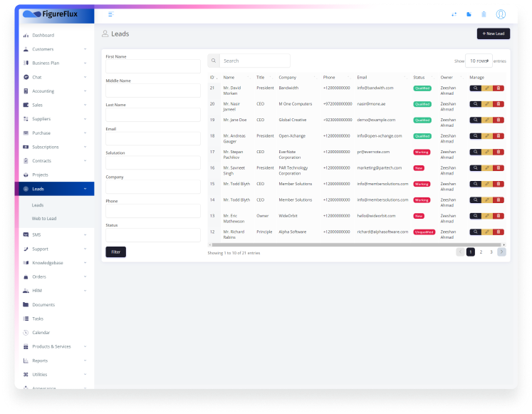The width and height of the screenshot is (532, 414).
Task: Click company cell Alpha Software
Action: (x=293, y=232)
